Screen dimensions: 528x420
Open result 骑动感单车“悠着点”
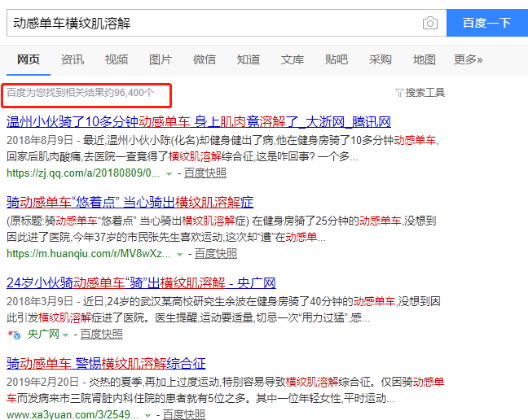point(130,203)
